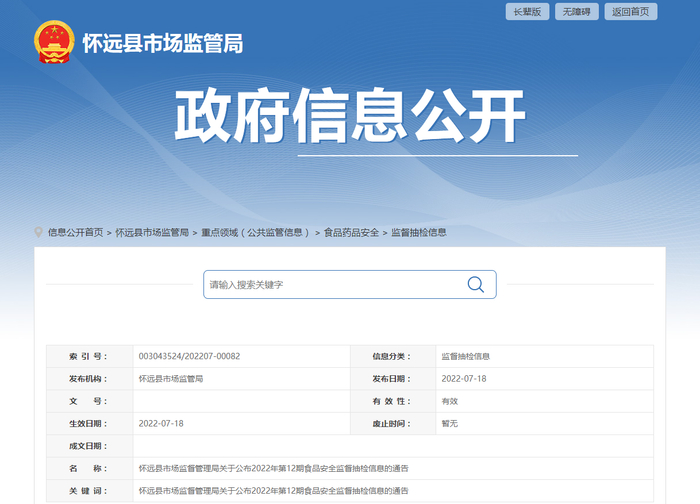Click the 信息分类 label cell
Image resolution: width=700 pixels, height=504 pixels.
coord(393,356)
